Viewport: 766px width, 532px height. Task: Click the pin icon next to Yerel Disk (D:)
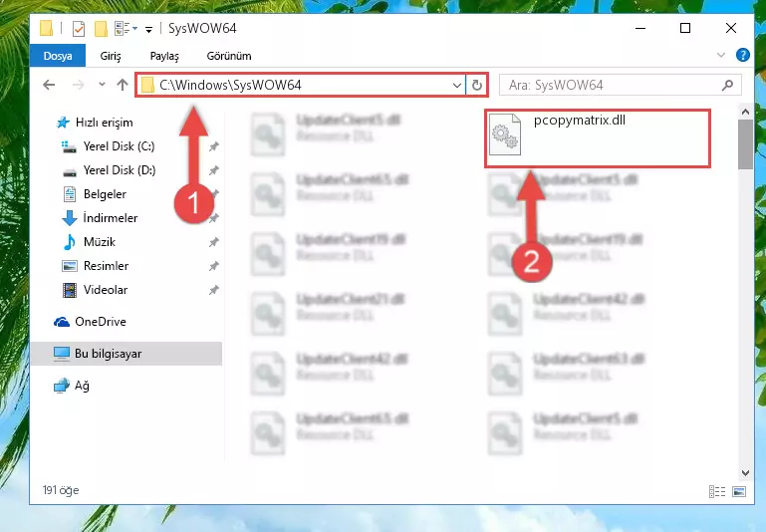(213, 170)
